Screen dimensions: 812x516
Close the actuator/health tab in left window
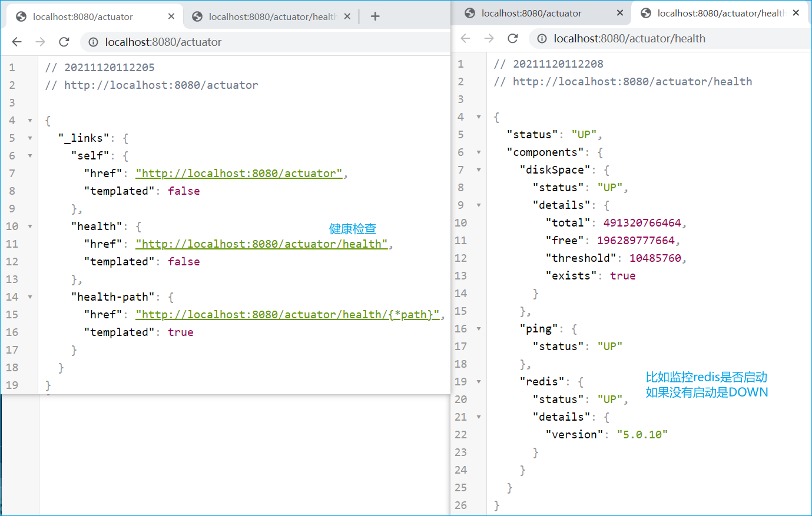coord(347,16)
